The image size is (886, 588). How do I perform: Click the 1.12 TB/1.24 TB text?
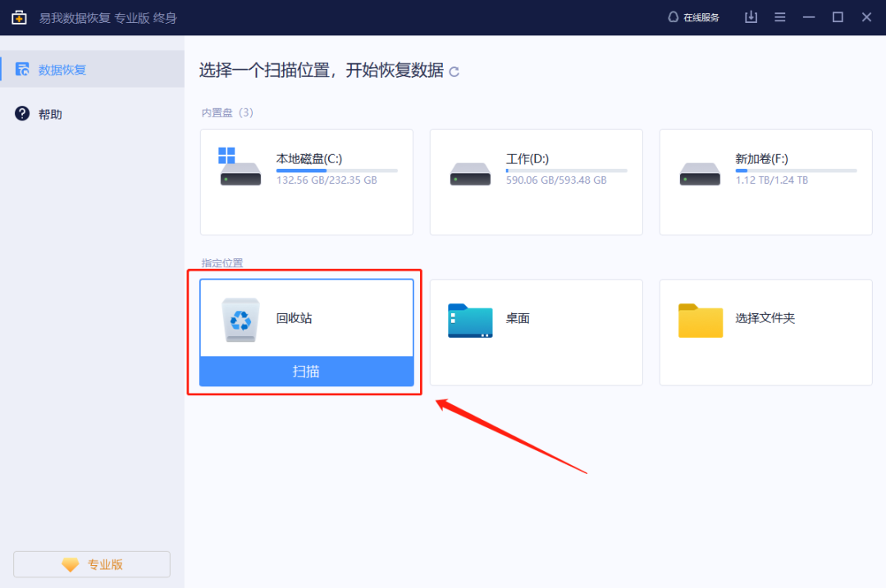pyautogui.click(x=771, y=180)
